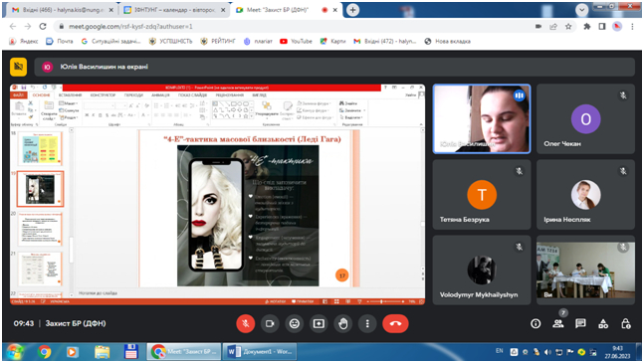Image resolution: width=644 pixels, height=363 pixels.
Task: Click the taskbar clock showing 9:43
Action: coord(617,352)
